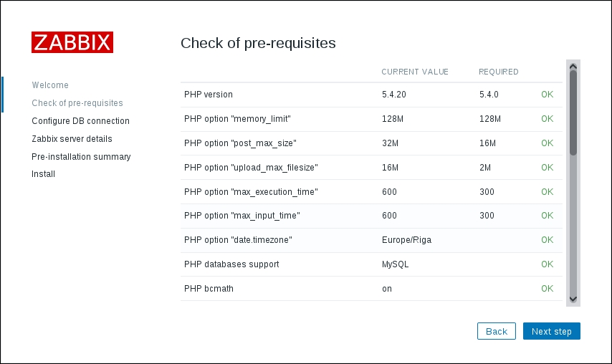Click the scrollbar down arrow
Viewport: 612px width, 364px height.
coord(573,299)
